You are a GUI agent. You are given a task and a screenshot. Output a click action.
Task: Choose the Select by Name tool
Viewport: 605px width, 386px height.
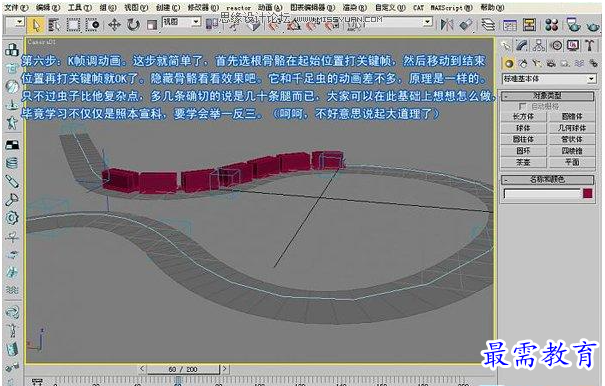[54, 25]
